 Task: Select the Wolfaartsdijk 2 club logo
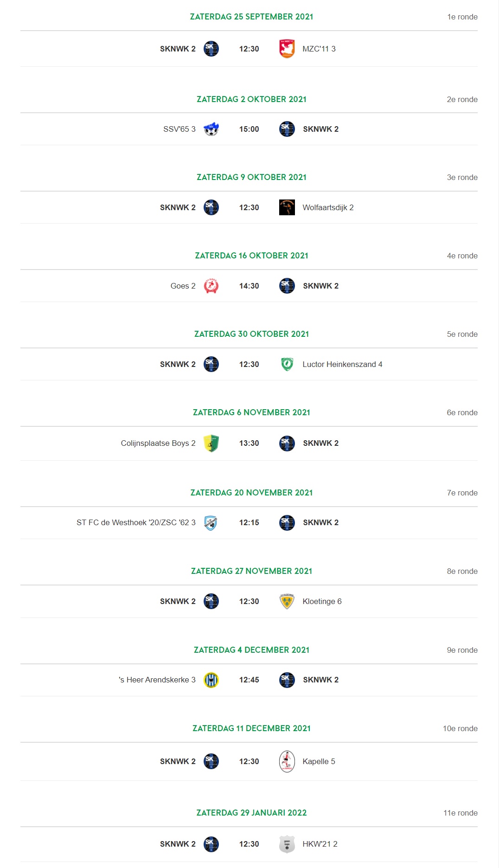coord(287,207)
